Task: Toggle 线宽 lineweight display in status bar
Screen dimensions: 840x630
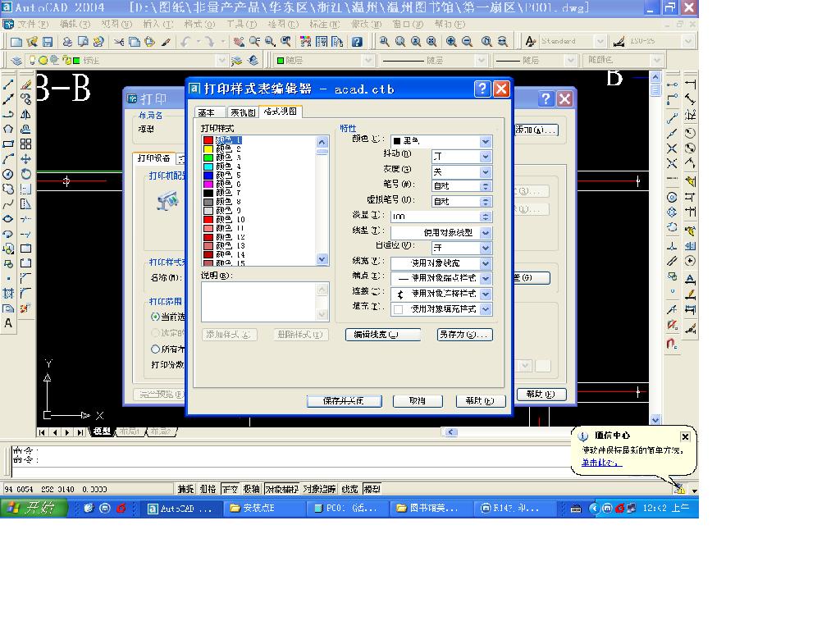Action: point(349,489)
